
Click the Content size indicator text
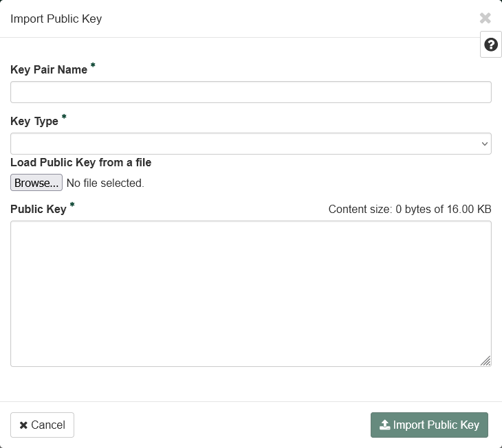coord(410,210)
